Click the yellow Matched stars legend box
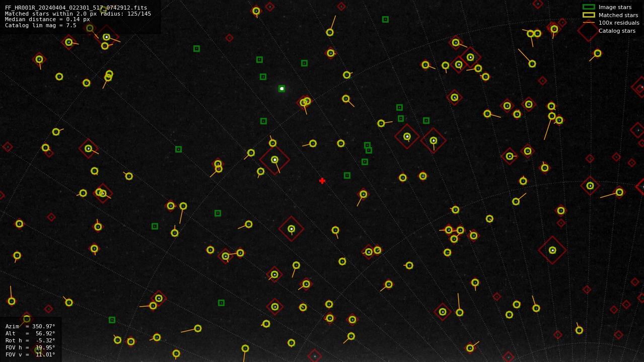Image resolution: width=644 pixels, height=362 pixels. click(589, 15)
